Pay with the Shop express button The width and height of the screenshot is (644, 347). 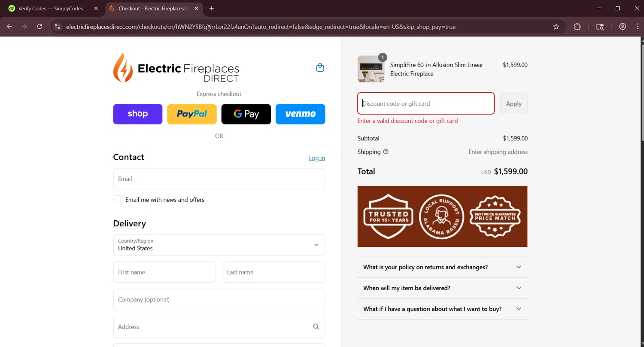tap(138, 114)
